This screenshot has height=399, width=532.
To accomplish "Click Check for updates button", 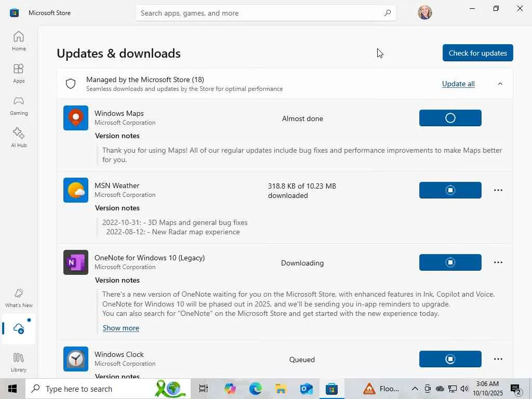I will tap(478, 53).
